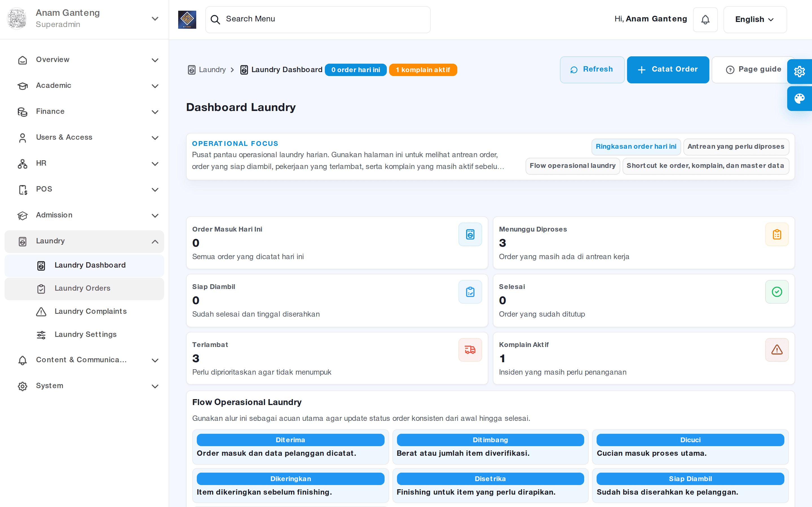
Task: Click the warning triangle on Komplain Aktif card
Action: coord(777,350)
